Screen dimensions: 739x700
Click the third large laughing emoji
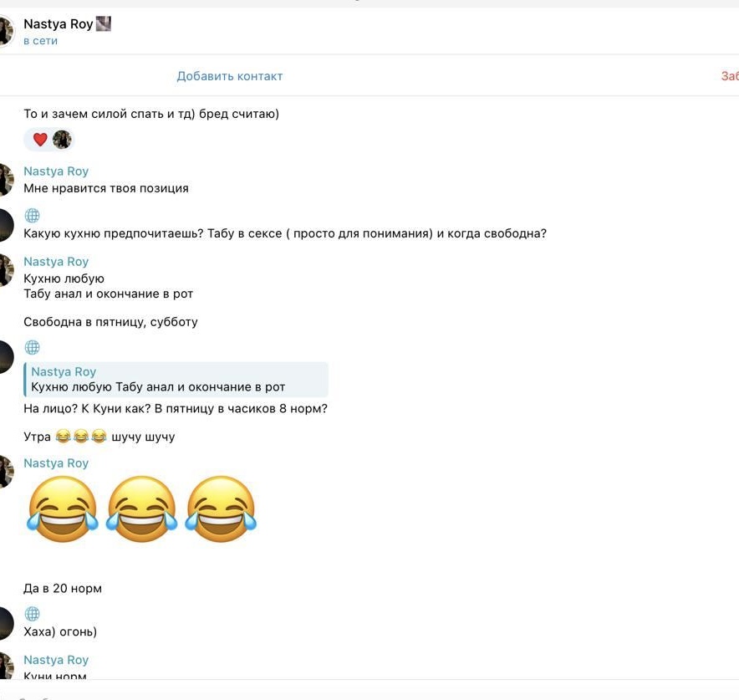(x=221, y=508)
